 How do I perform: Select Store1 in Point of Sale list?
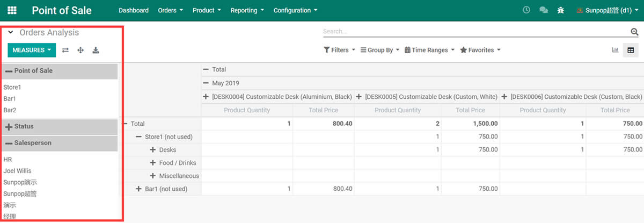point(12,87)
